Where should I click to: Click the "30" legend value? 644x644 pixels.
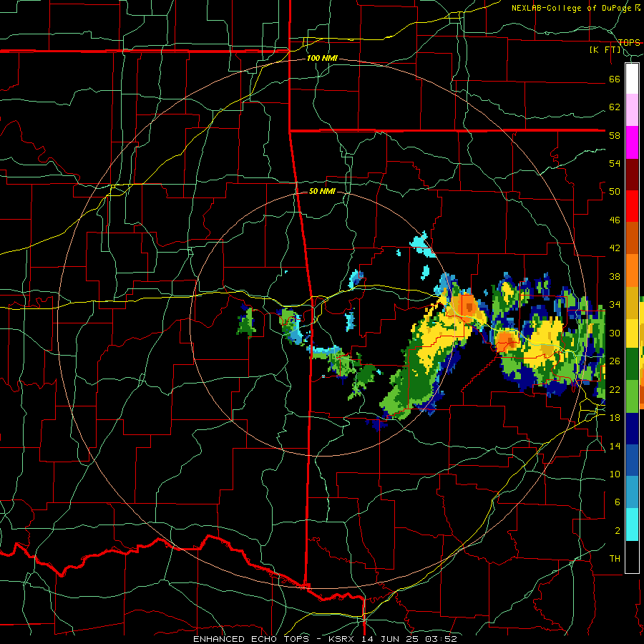(615, 333)
